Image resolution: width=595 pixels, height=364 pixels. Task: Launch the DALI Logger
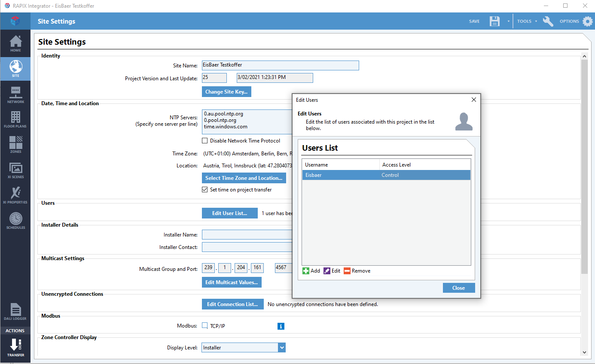click(x=15, y=312)
